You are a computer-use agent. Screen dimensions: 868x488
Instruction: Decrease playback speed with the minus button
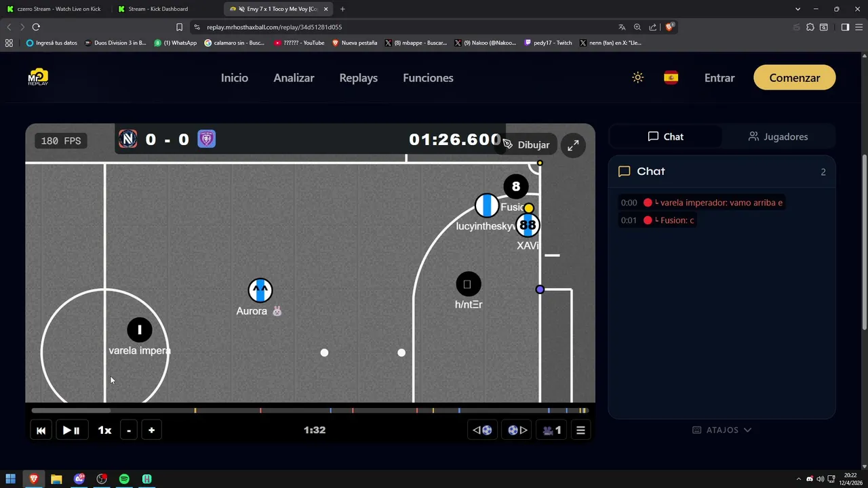[x=129, y=430]
